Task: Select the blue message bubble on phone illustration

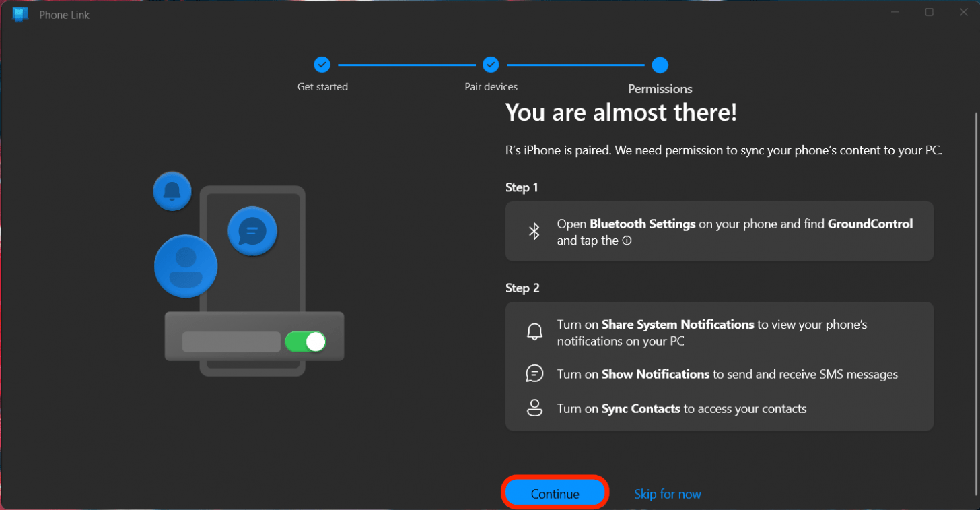Action: tap(252, 231)
